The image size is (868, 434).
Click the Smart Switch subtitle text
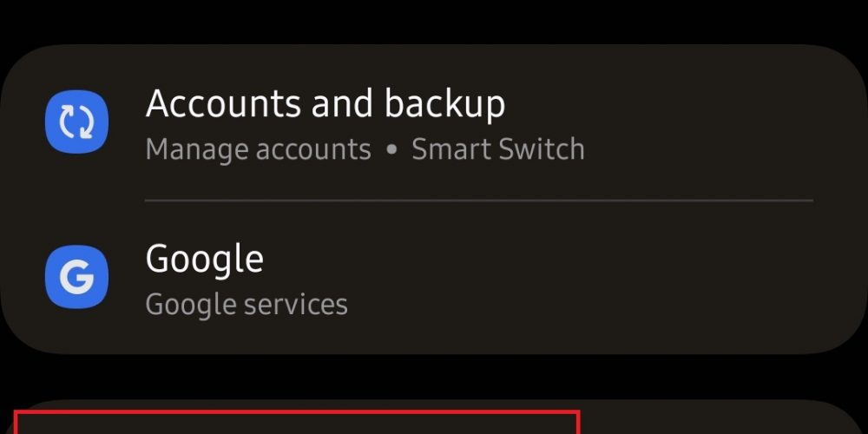(x=497, y=149)
